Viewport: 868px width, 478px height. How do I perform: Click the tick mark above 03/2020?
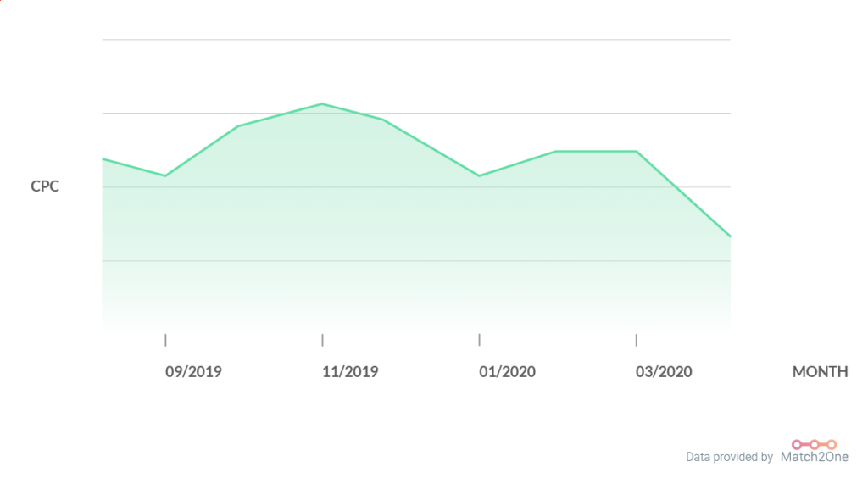click(637, 340)
